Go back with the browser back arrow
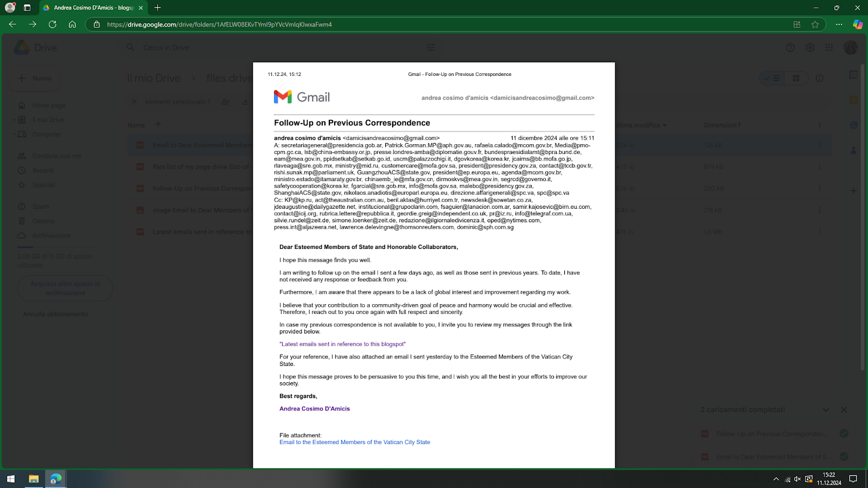 (12, 24)
